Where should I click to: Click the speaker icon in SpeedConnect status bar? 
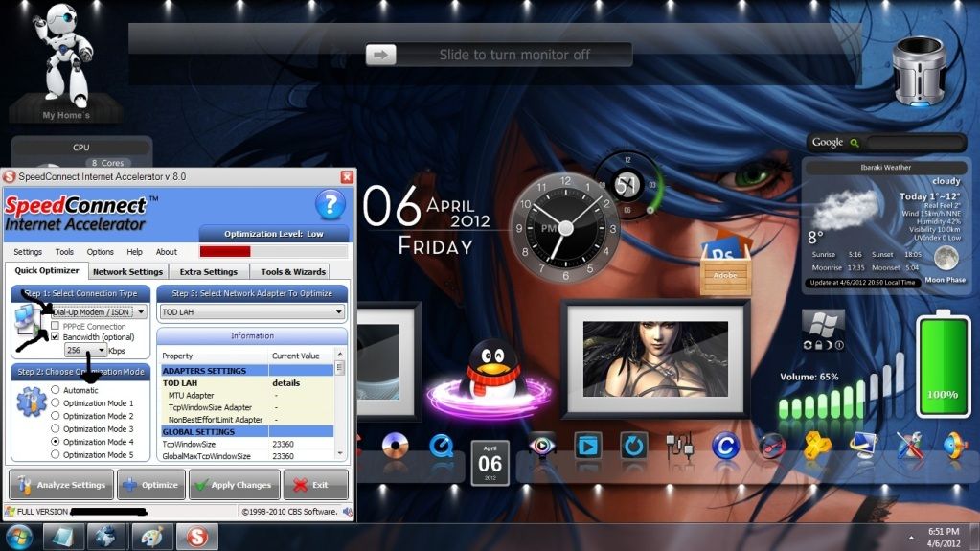(x=348, y=512)
